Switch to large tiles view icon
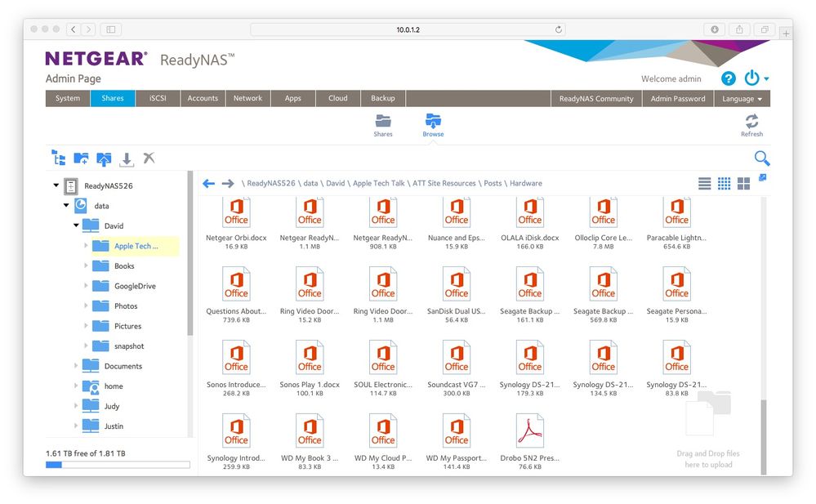This screenshot has width=816, height=504. click(x=743, y=183)
